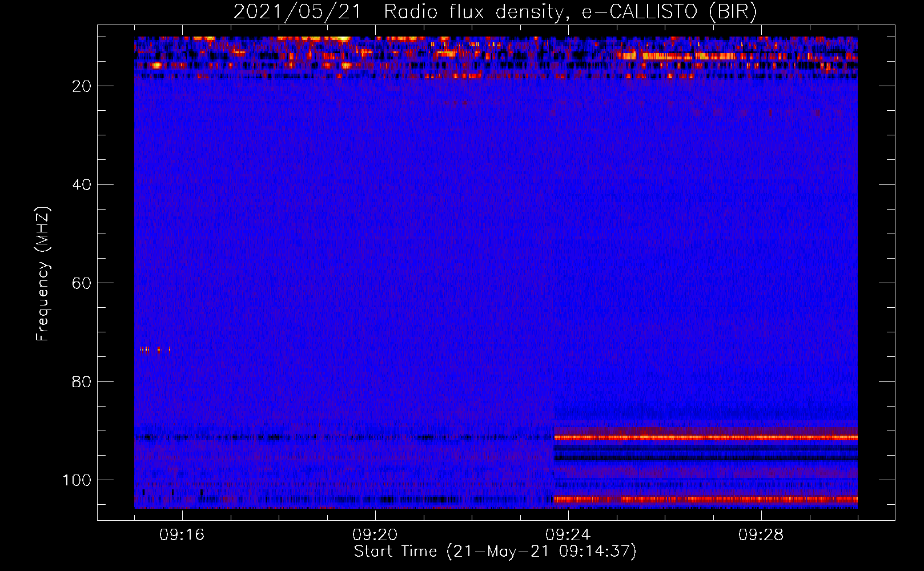This screenshot has width=924, height=571.
Task: Click the '09:28' time tick label
Action: (761, 535)
